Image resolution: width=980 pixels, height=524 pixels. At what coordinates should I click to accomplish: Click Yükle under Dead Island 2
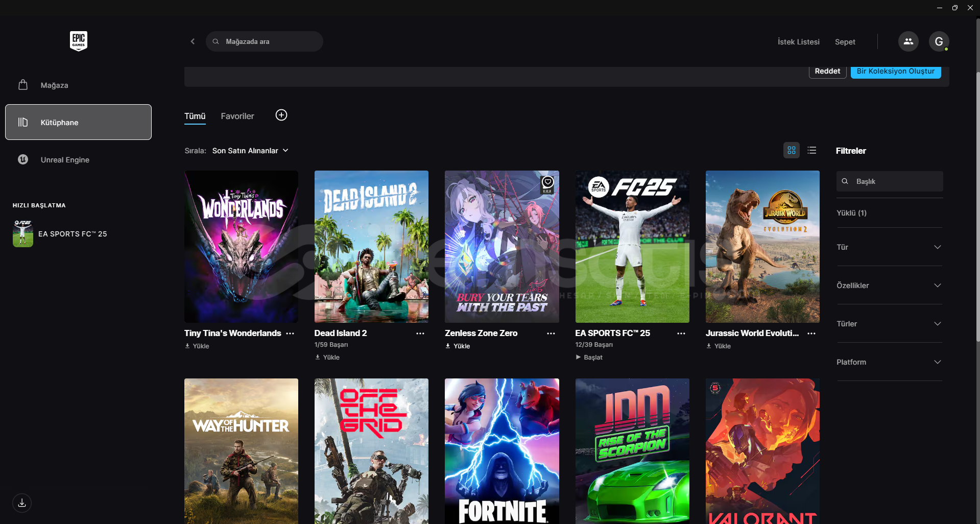[x=327, y=358]
